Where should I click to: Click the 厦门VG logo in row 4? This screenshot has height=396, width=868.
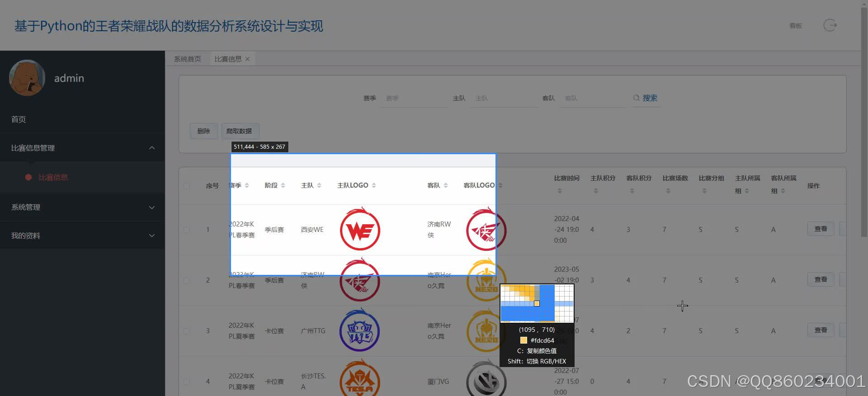coord(486,378)
